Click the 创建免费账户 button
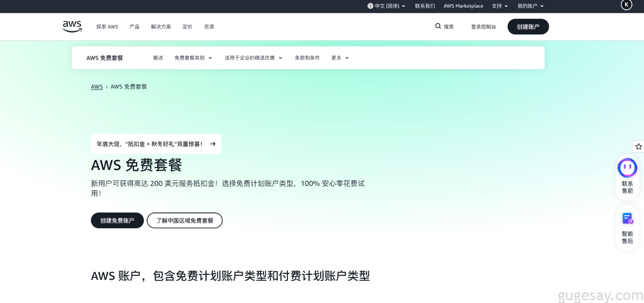This screenshot has height=303, width=644. (x=117, y=220)
